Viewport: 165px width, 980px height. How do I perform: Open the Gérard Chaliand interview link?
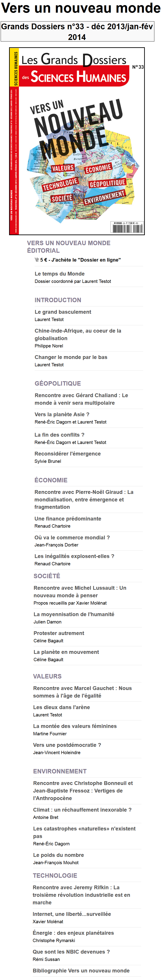point(81,399)
